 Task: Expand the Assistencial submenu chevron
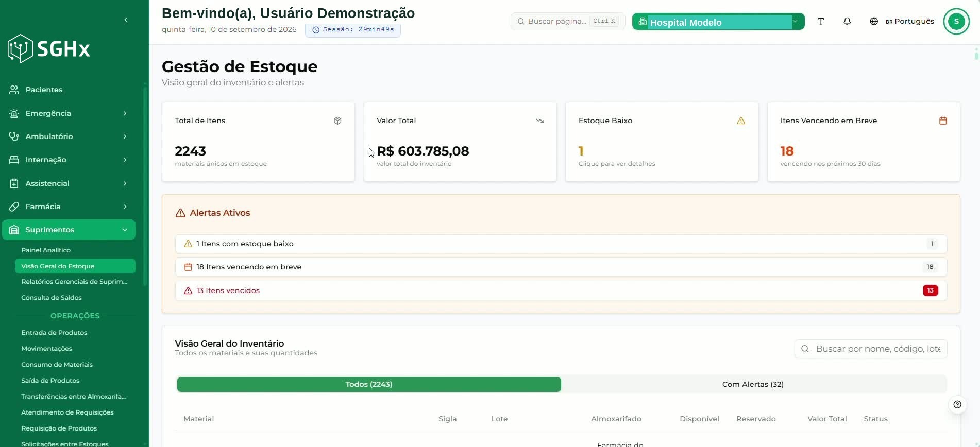[x=125, y=183]
